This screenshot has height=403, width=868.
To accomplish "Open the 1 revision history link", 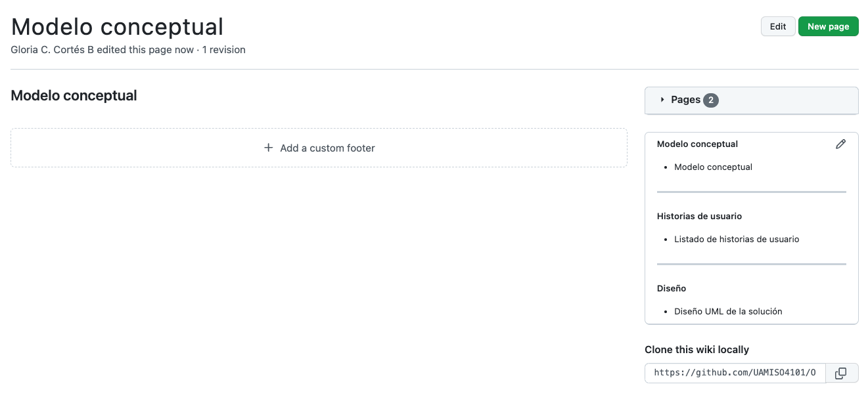I will click(x=224, y=50).
